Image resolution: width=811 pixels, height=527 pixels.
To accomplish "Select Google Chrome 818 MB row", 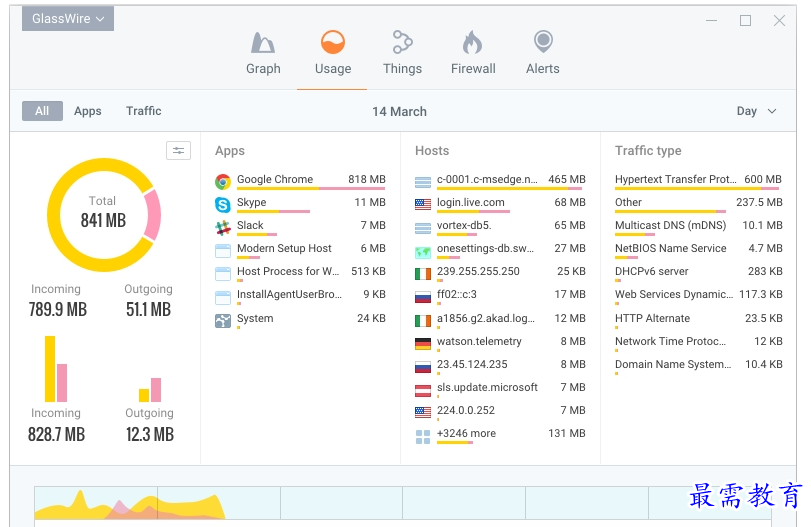I will 300,182.
